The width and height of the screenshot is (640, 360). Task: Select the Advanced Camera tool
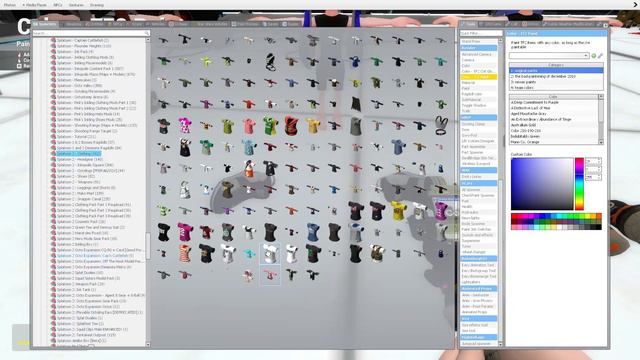pyautogui.click(x=478, y=54)
